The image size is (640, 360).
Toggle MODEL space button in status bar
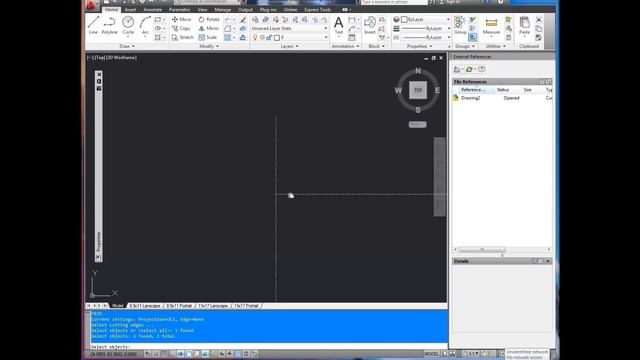pos(431,354)
